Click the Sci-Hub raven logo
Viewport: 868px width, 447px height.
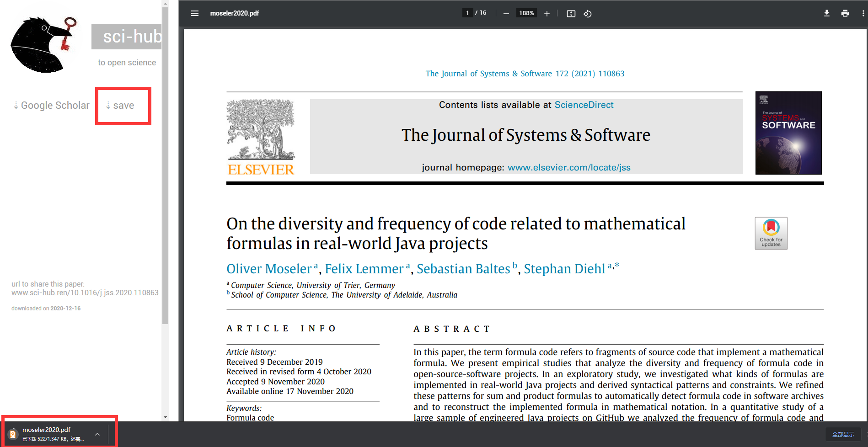(x=44, y=44)
